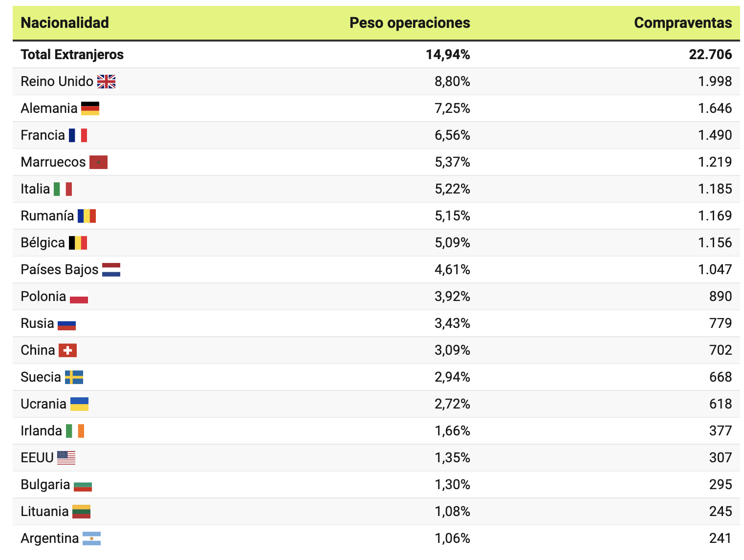
Task: Click the Peso operaciones column header
Action: tap(410, 23)
